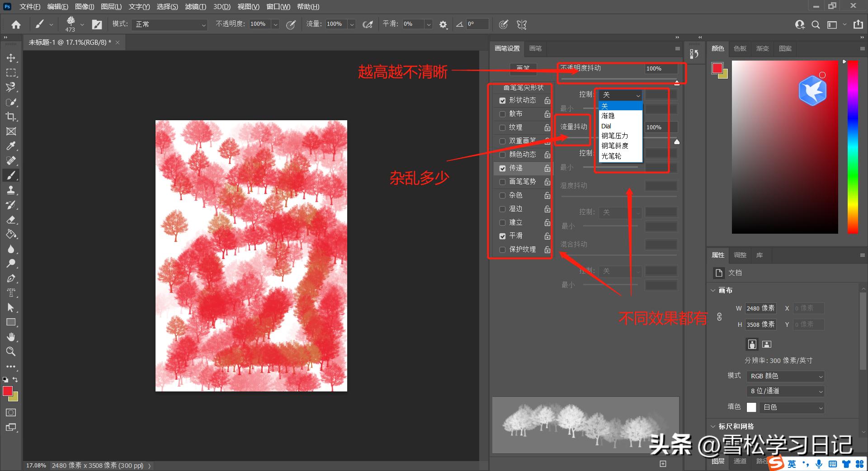
Task: Enable the 散布 checkbox in brush settings
Action: [502, 114]
